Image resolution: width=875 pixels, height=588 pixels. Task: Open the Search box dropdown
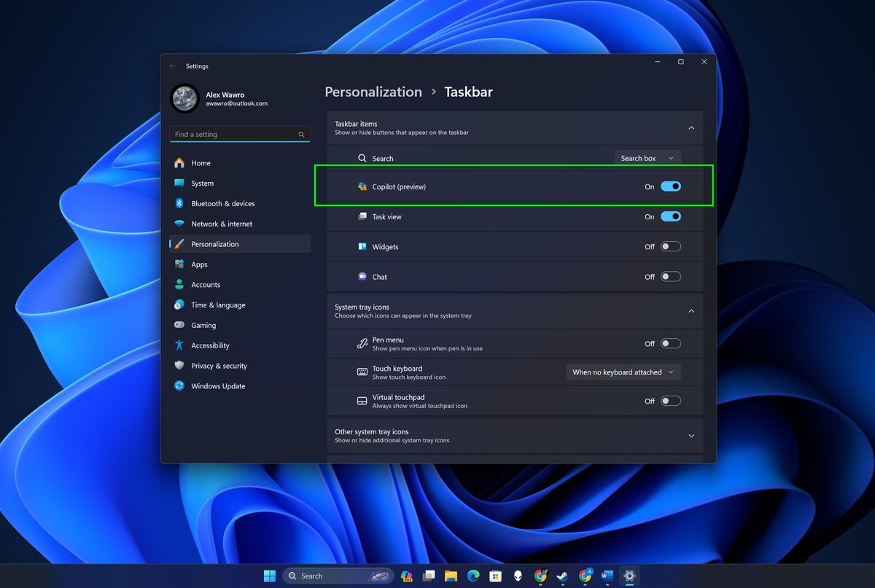pos(647,158)
